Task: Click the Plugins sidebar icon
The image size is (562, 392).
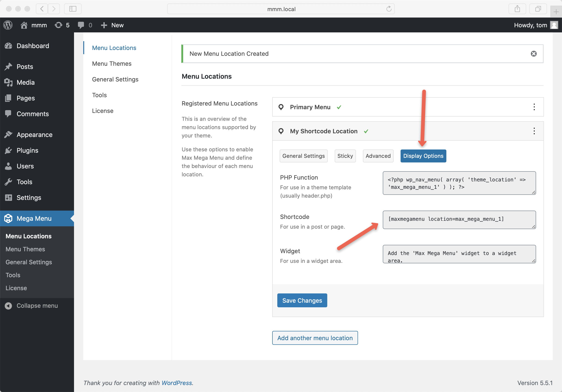Action: pos(8,150)
